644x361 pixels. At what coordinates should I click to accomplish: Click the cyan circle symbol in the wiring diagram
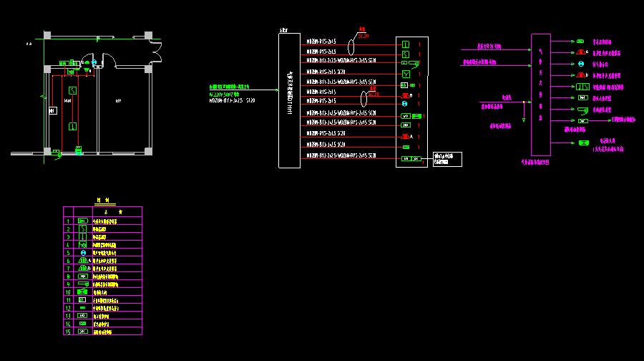[404, 104]
